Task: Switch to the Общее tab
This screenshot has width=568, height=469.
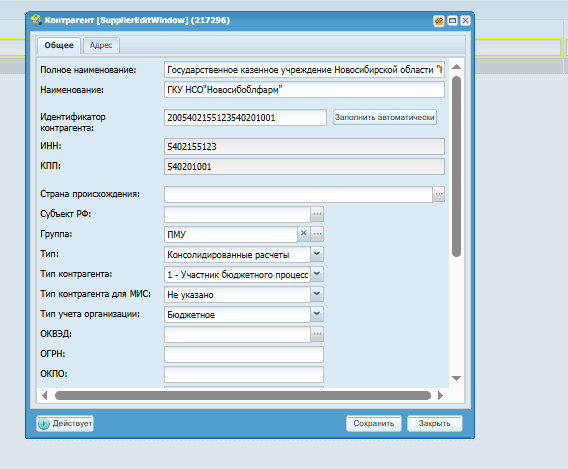Action: [x=59, y=46]
